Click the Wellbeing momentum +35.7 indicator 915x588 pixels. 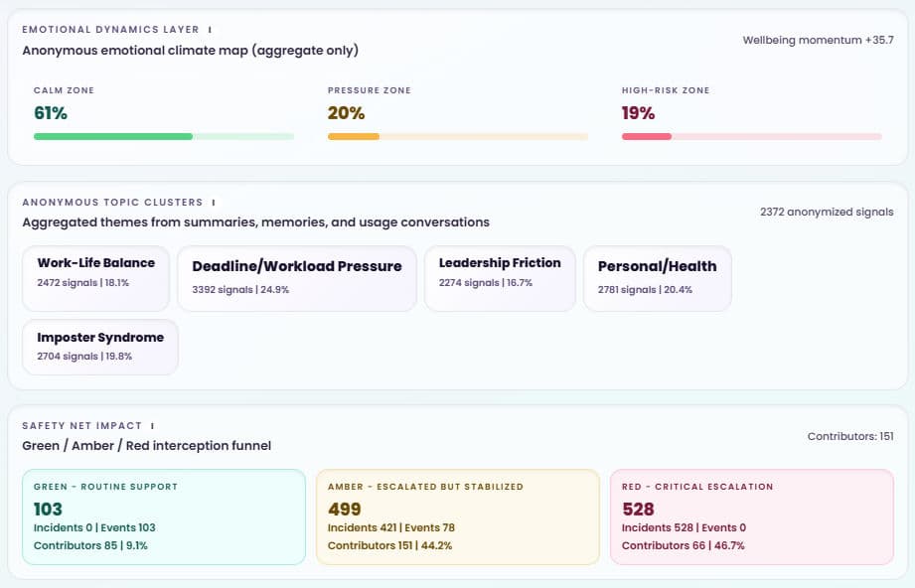pyautogui.click(x=818, y=42)
